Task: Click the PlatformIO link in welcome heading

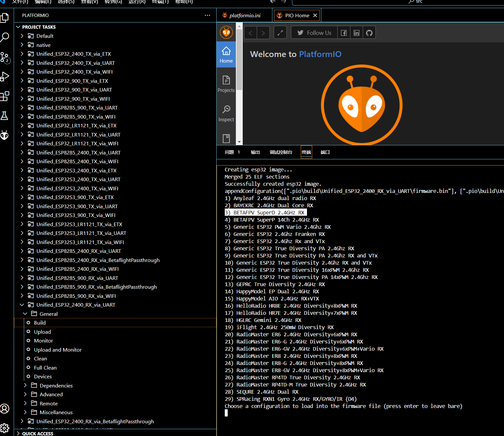Action: (x=320, y=54)
